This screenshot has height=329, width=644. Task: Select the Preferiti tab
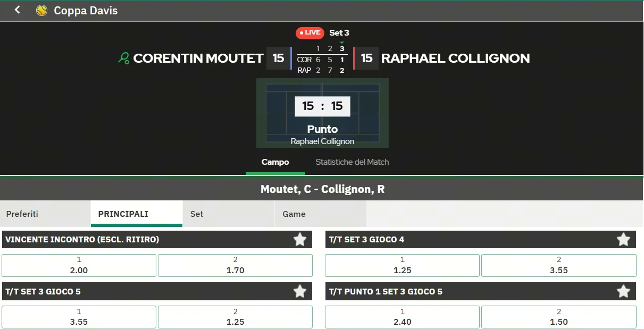pos(22,214)
